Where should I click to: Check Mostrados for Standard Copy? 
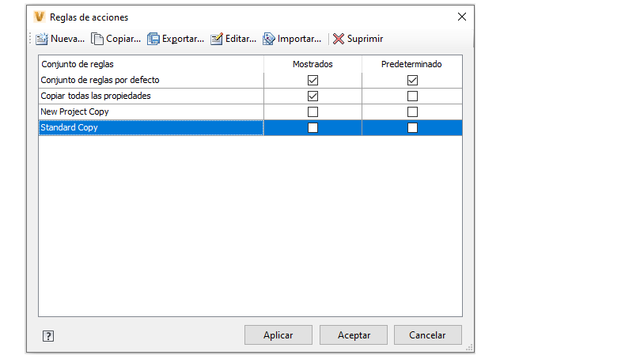(313, 127)
